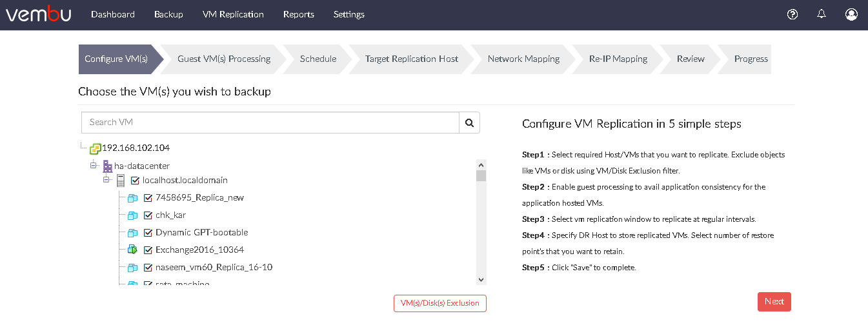Go to the Schedule step
The width and height of the screenshot is (868, 336).
(x=318, y=59)
